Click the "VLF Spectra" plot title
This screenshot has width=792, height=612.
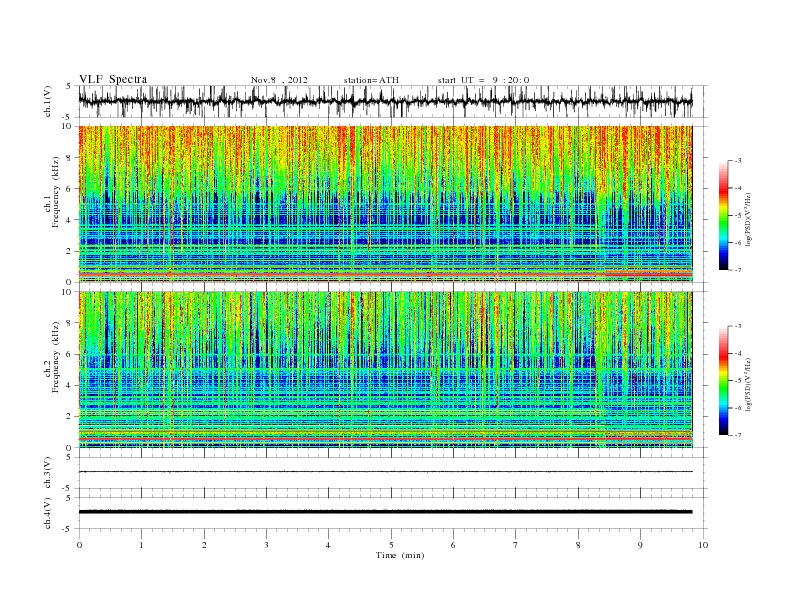pos(113,79)
